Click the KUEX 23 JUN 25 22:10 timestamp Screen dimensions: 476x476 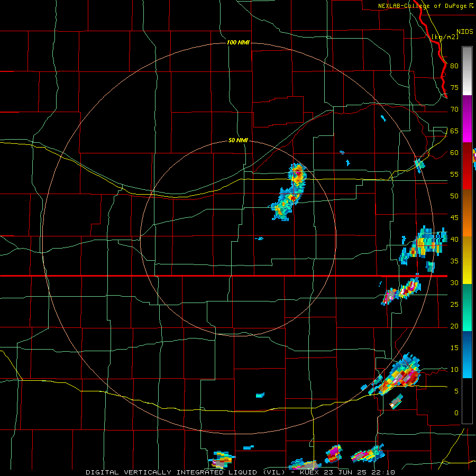(x=347, y=472)
